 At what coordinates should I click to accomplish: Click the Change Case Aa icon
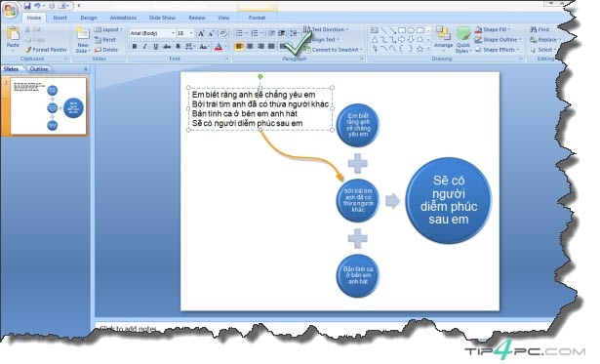click(x=203, y=46)
